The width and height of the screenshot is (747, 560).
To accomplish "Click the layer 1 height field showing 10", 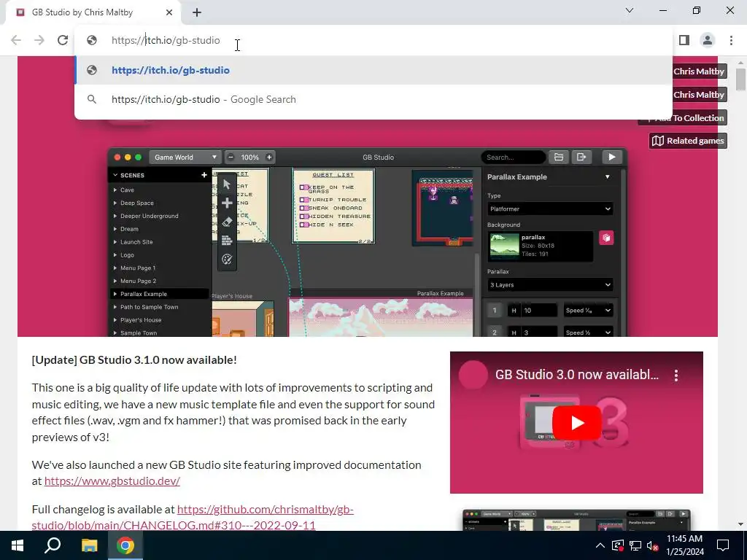I will pos(539,311).
